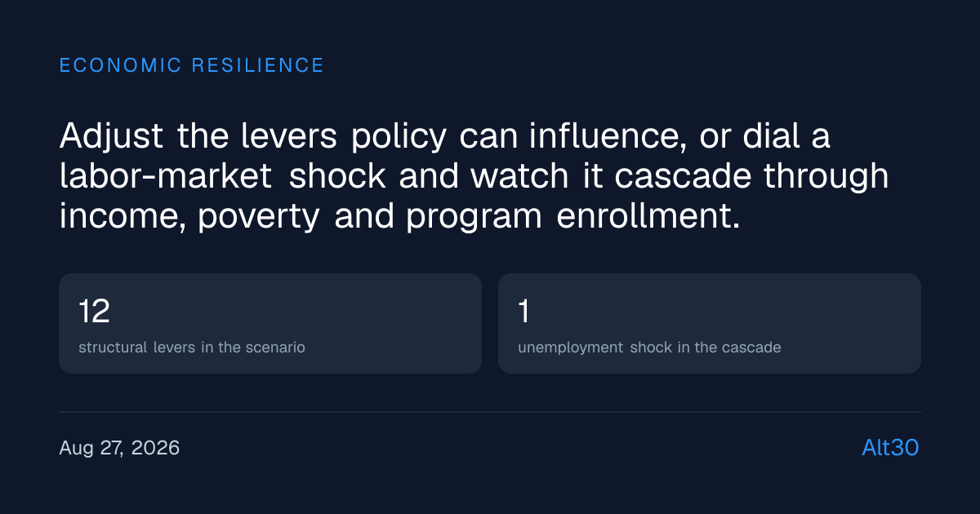Viewport: 980px width, 514px height.
Task: Click the word 'policy' in the headline
Action: pos(399,138)
